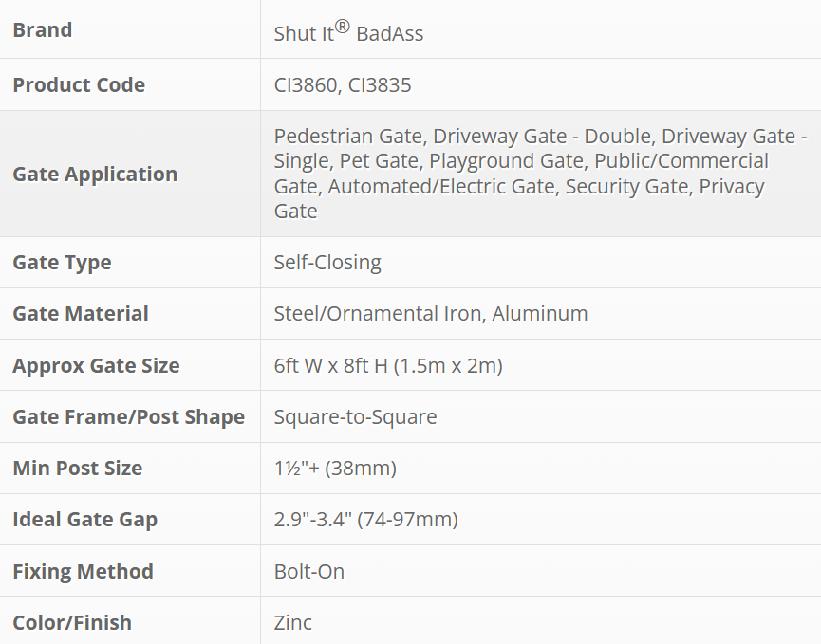Click the CI3860, CI3835 product code text
The height and width of the screenshot is (644, 821).
[x=343, y=85]
